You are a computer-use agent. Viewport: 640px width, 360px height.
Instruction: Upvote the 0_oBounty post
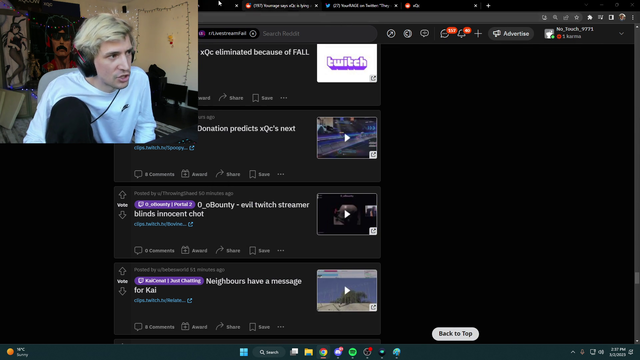122,195
